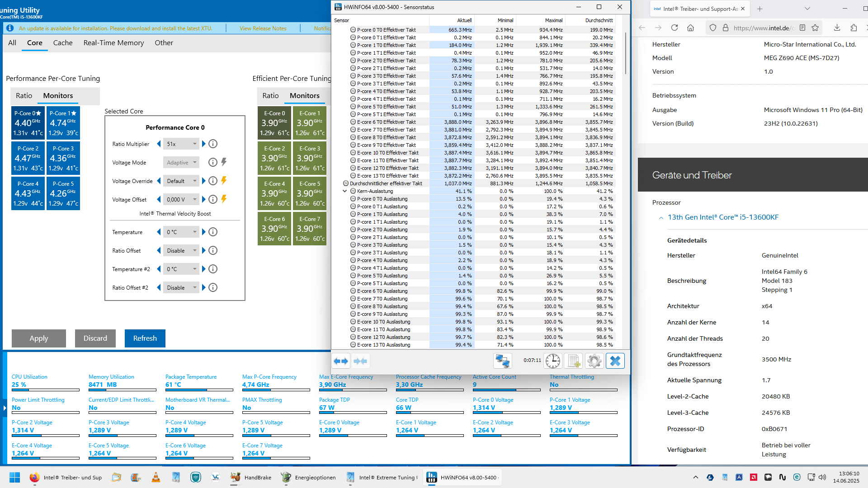Select the P-Core 2 monitor tile
This screenshot has width=868, height=488.
[x=28, y=158]
